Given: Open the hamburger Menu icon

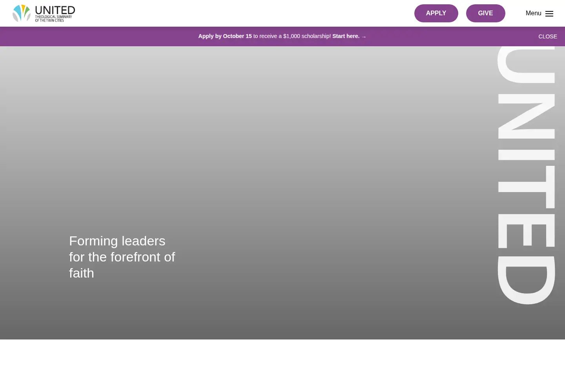Looking at the screenshot, I should pyautogui.click(x=549, y=14).
